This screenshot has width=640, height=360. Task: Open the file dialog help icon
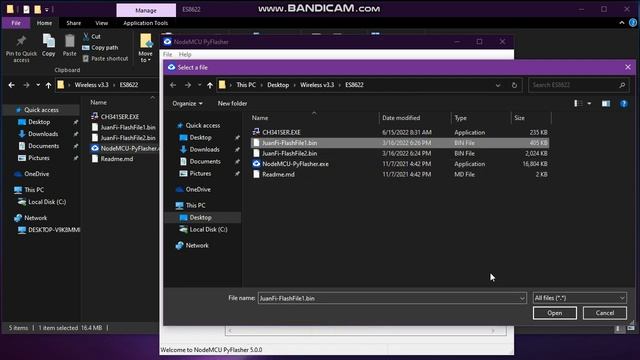click(624, 104)
